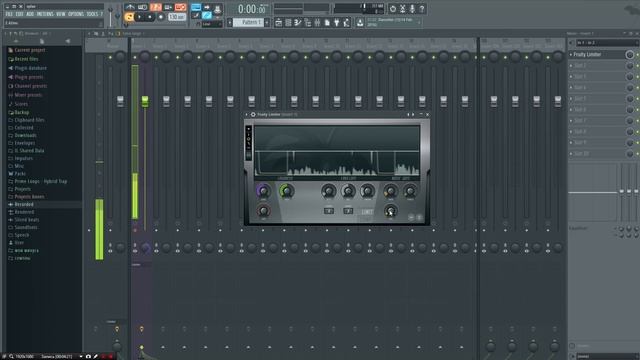
Task: Expand the Backup folder
Action: [22, 112]
